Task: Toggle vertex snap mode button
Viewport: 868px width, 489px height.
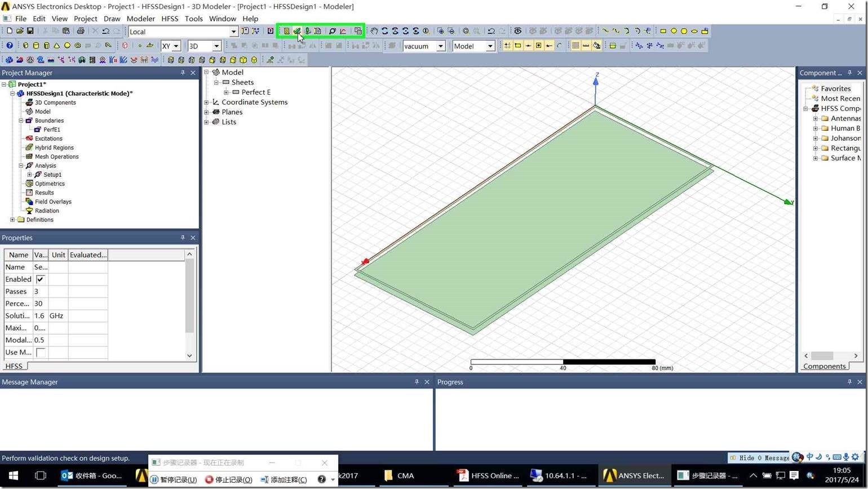Action: (517, 46)
